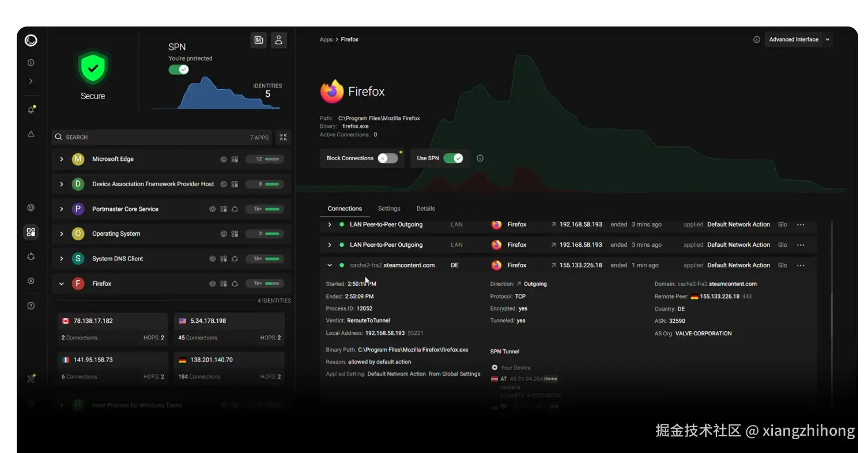Select identity card 138.201.140.70

(229, 368)
